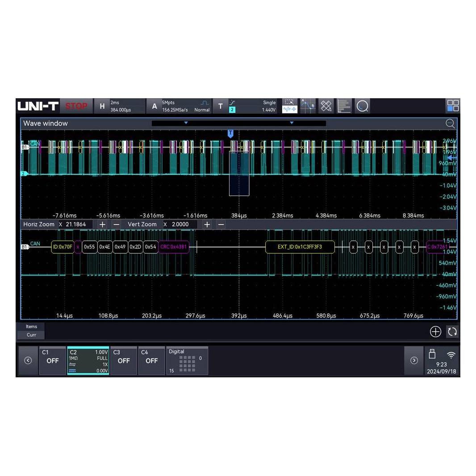Open the trigger T settings panel

245,106
